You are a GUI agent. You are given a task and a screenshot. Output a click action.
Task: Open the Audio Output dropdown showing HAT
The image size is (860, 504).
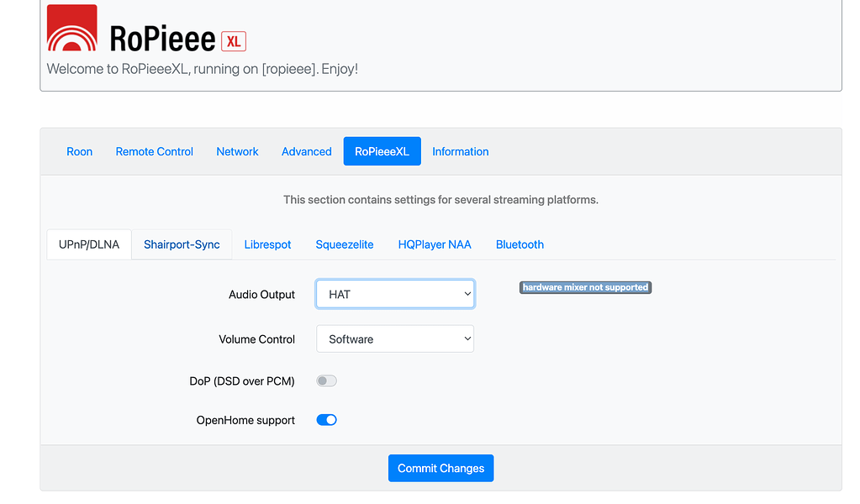pyautogui.click(x=395, y=293)
